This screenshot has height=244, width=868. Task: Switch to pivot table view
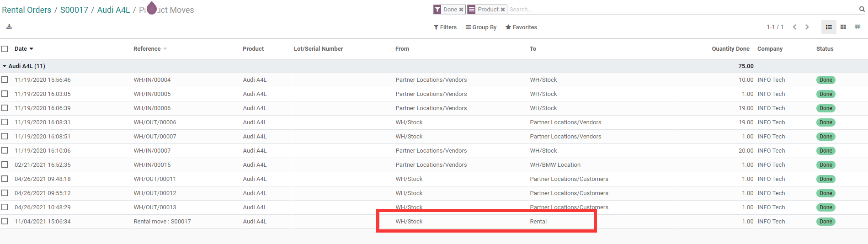(x=857, y=27)
